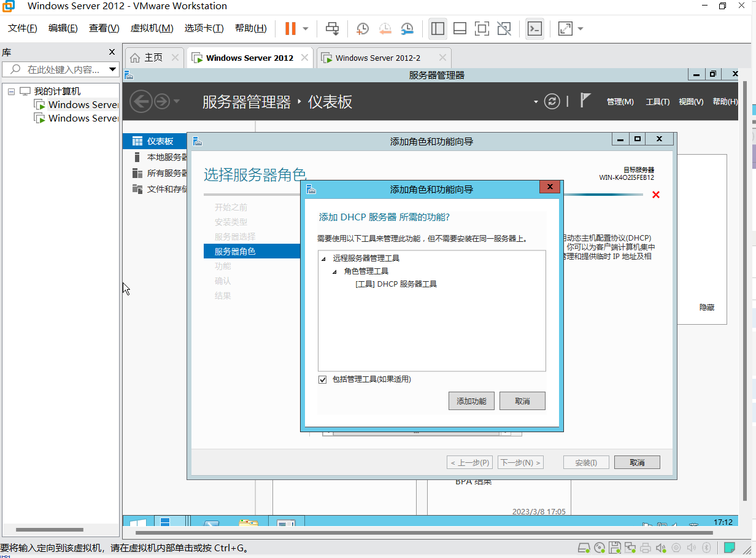Enter full screen mode via toolbar icon
756x558 pixels.
[482, 28]
